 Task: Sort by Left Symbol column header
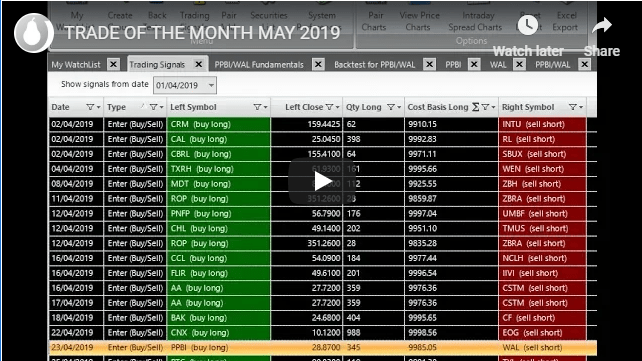(x=193, y=107)
